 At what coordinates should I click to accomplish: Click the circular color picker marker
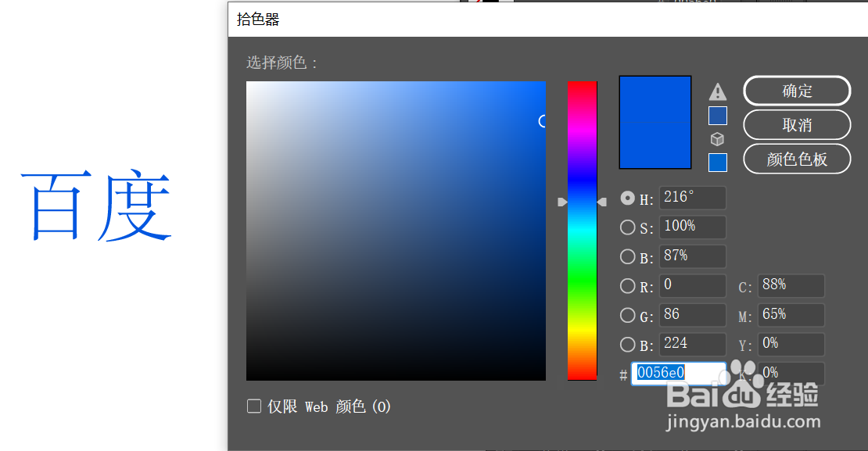[543, 121]
